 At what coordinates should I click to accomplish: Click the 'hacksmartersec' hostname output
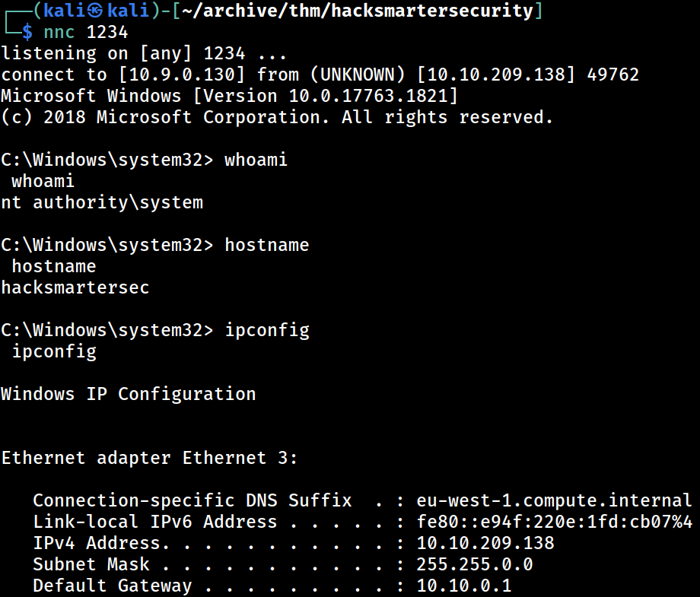click(x=75, y=287)
